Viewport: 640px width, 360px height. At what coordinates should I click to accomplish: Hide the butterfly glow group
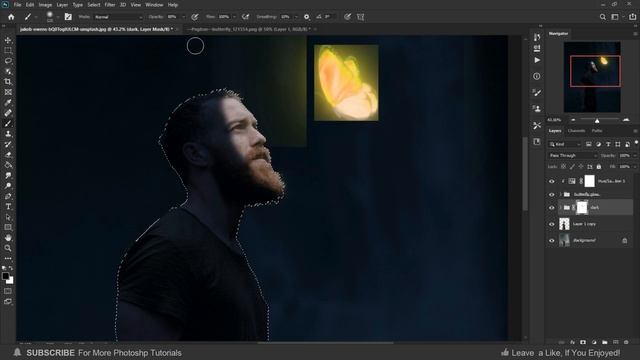tap(551, 195)
